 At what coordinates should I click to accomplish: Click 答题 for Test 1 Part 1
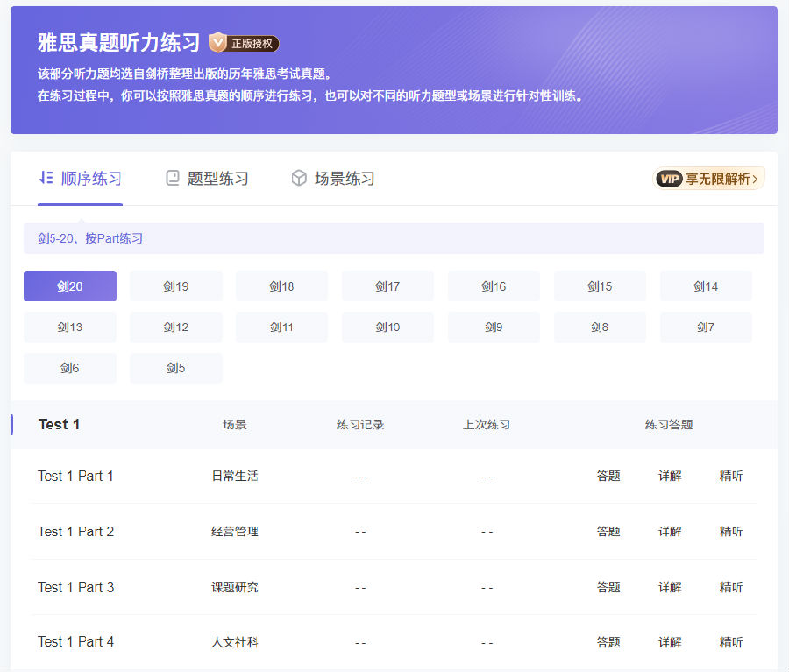point(608,477)
